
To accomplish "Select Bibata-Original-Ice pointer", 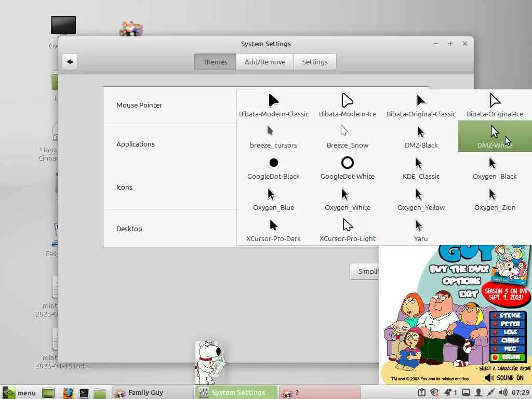I will pos(495,105).
